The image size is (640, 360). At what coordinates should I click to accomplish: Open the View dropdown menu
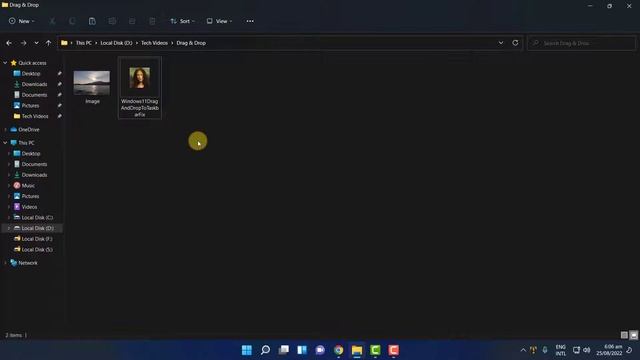coord(219,21)
